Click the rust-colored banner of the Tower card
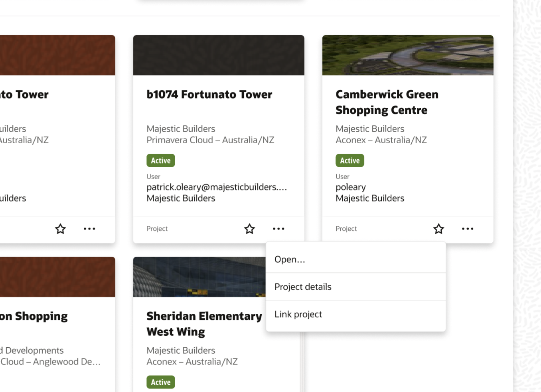 click(57, 55)
